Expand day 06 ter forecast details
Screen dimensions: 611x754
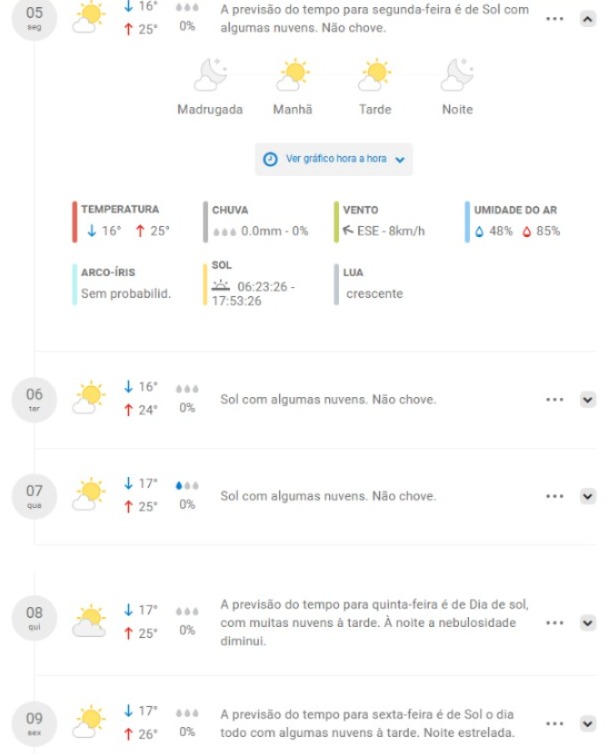click(x=587, y=400)
